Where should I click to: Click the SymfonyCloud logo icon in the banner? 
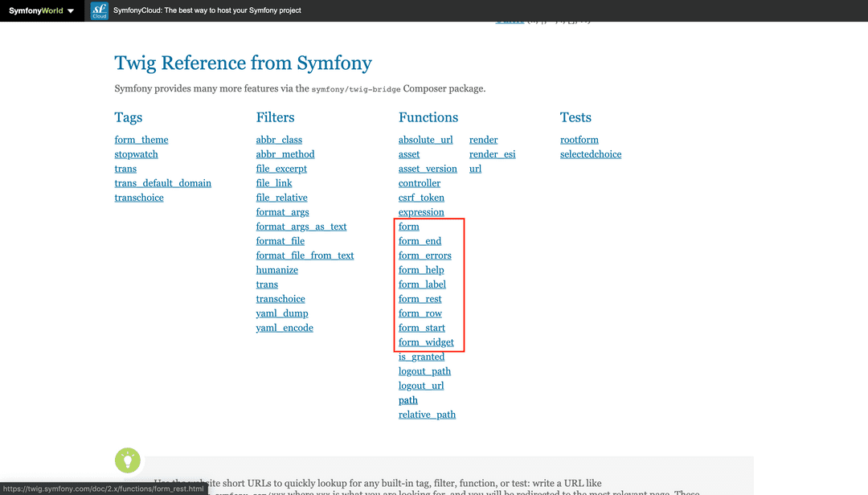98,10
